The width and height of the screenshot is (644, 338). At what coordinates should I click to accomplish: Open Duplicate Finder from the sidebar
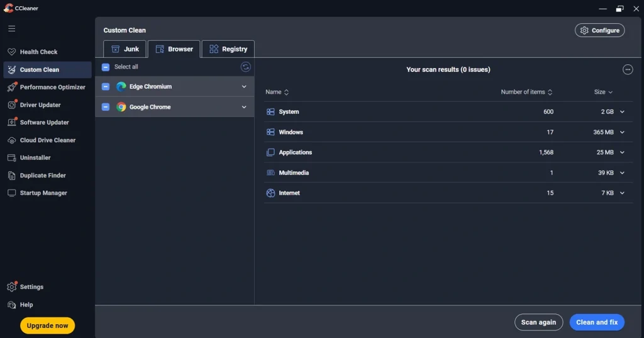47,176
